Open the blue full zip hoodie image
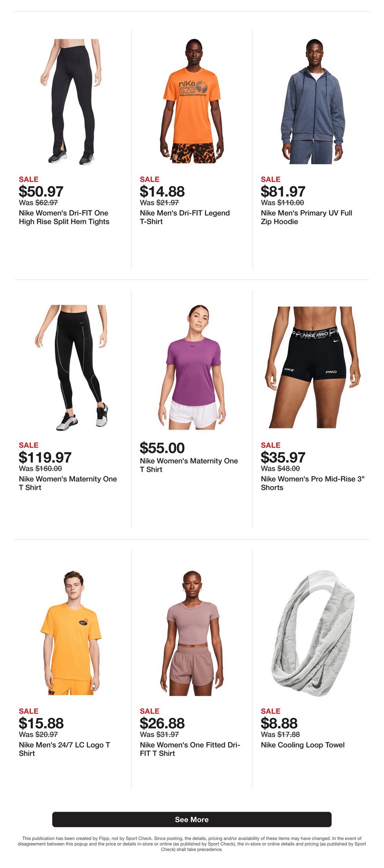This screenshot has height=868, width=384. tap(313, 101)
